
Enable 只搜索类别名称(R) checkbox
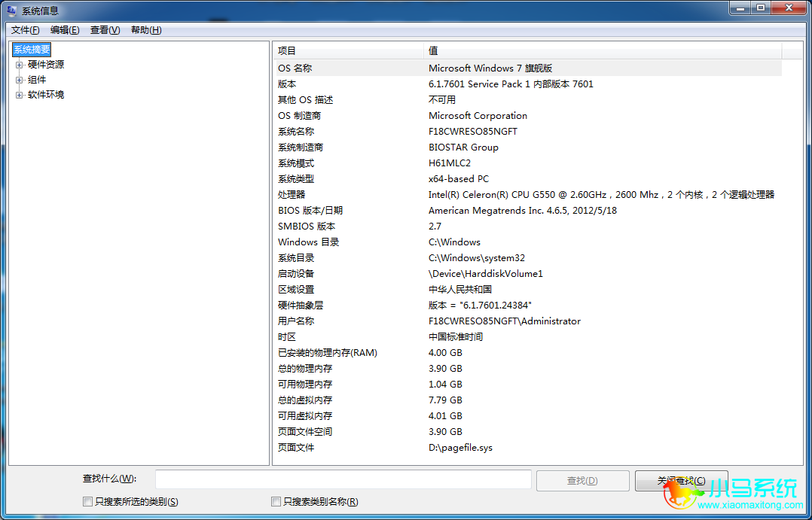[x=276, y=501]
